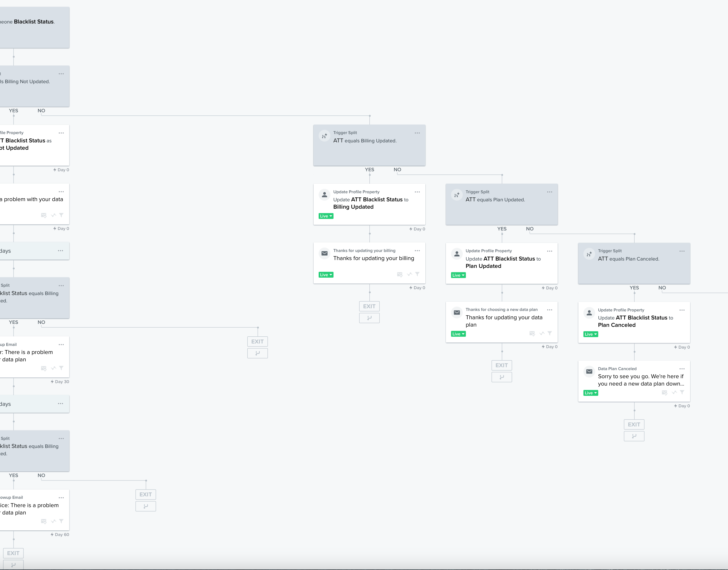
Task: Click YES label under ATT equals Plan Updated split
Action: 502,228
